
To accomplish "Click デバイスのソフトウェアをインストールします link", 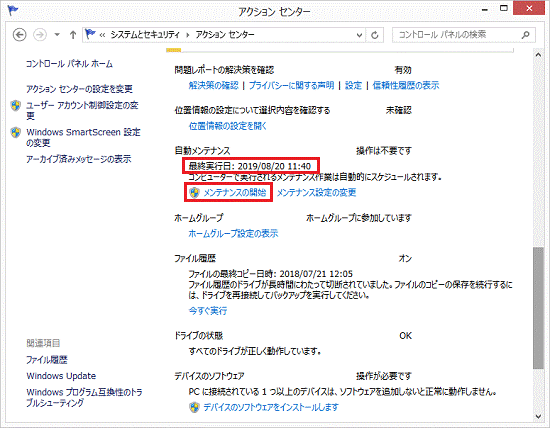I will pos(271,407).
